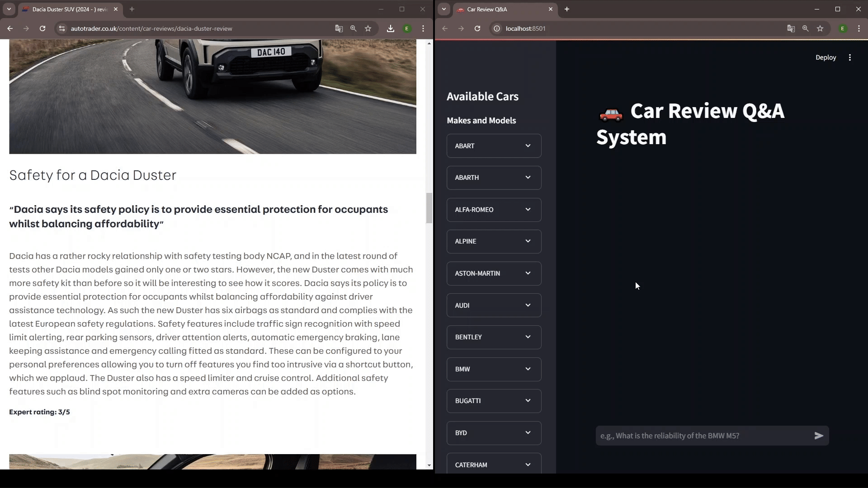Open the Chrome menu in the Autotrader window
Viewport: 868px width, 488px height.
click(x=423, y=28)
